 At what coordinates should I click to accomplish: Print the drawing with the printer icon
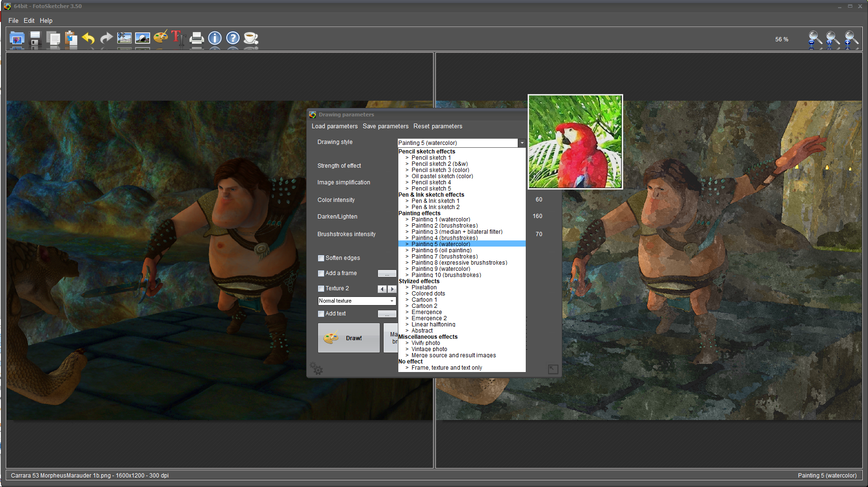click(x=197, y=38)
